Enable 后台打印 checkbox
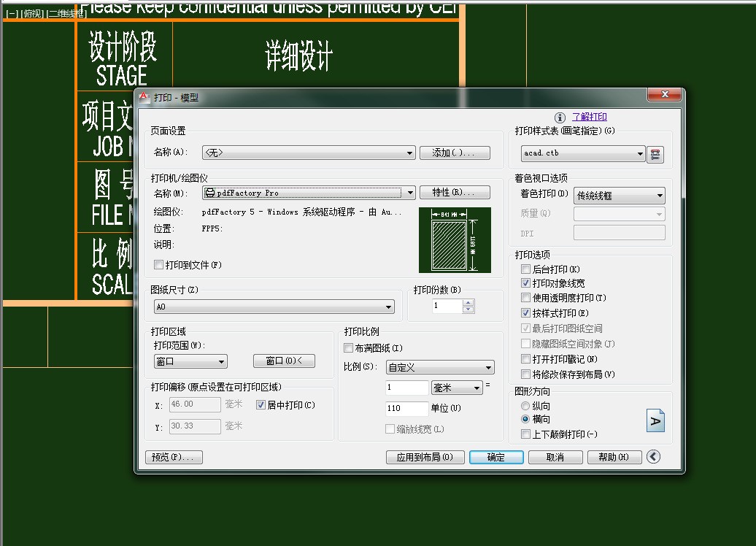756x546 pixels. click(x=526, y=269)
